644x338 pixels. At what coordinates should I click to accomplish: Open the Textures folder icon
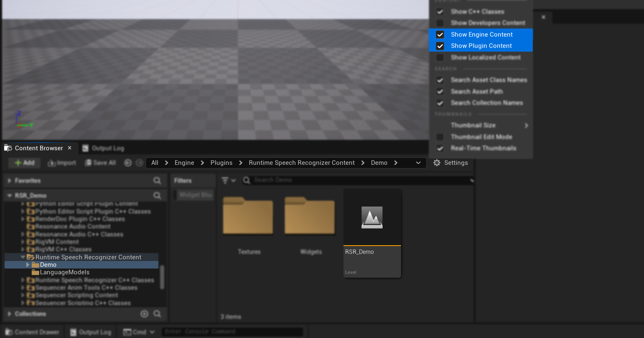tap(248, 216)
